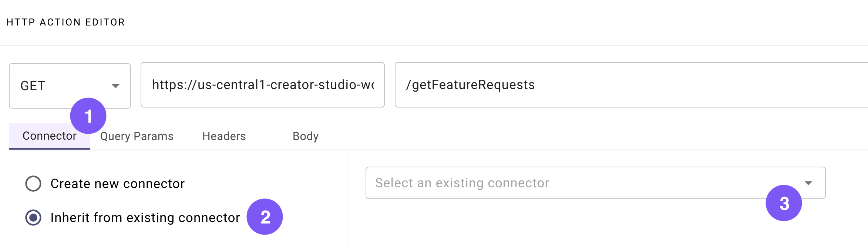Click the GET method caret arrow

(x=115, y=86)
